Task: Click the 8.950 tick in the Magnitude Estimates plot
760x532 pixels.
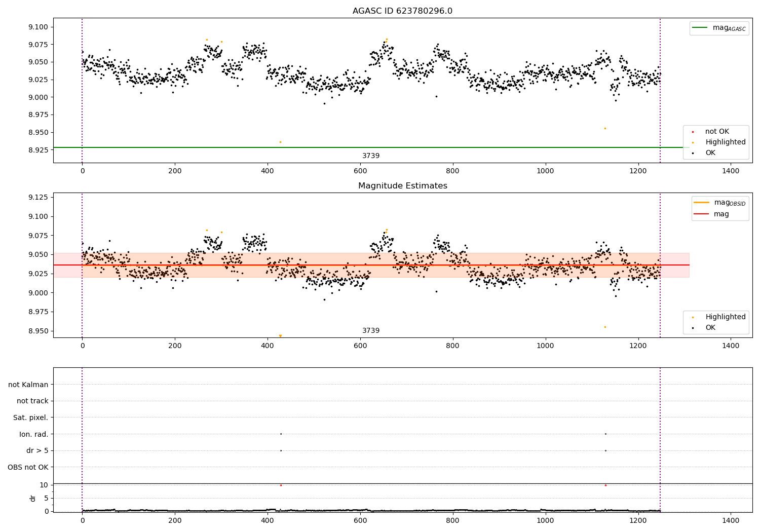Action: pos(38,331)
